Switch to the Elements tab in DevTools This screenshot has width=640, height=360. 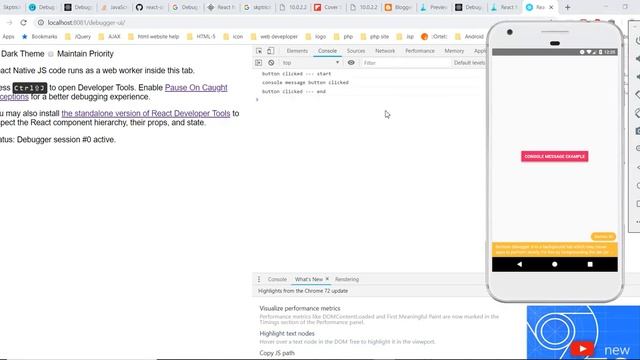pos(297,51)
